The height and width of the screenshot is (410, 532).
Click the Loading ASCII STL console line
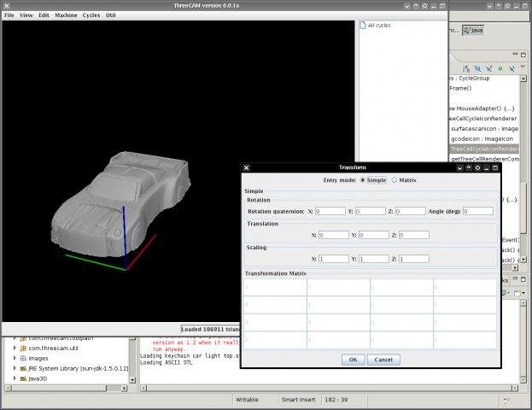pyautogui.click(x=167, y=362)
